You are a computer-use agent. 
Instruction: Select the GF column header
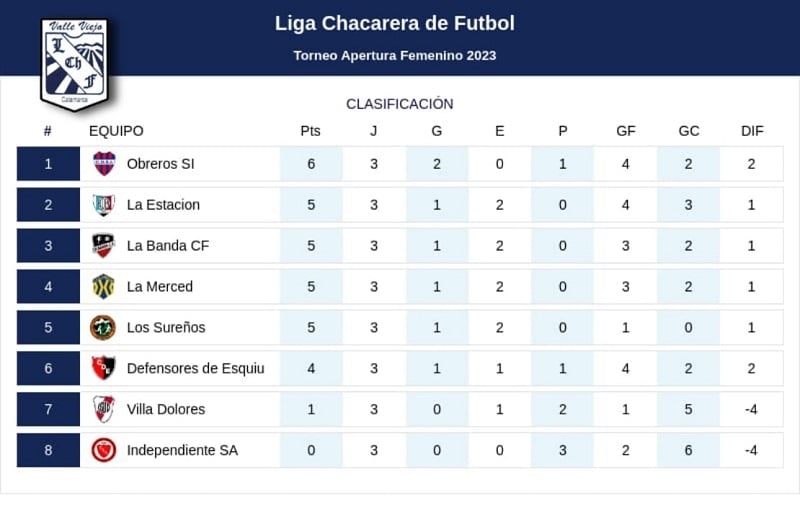coord(626,131)
